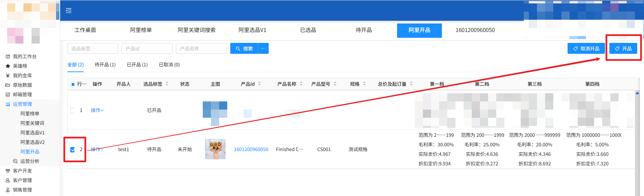Switch to the 阿里关键词搜索 tab
This screenshot has width=644, height=196.
(197, 30)
